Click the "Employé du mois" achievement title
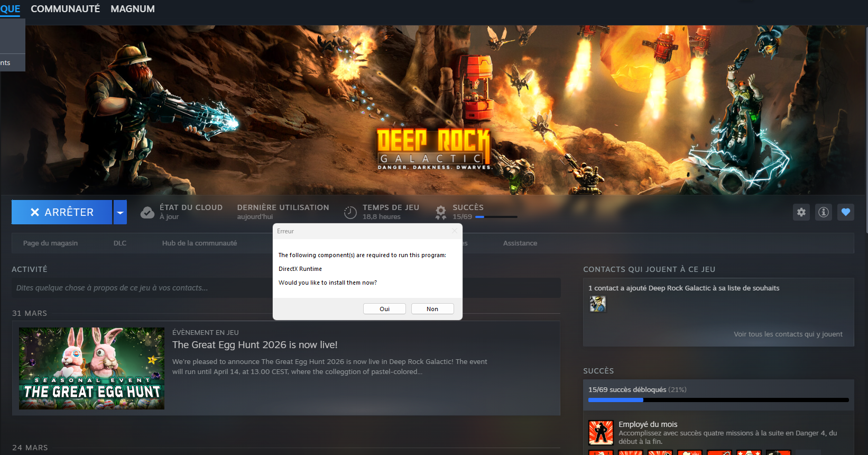 [648, 424]
